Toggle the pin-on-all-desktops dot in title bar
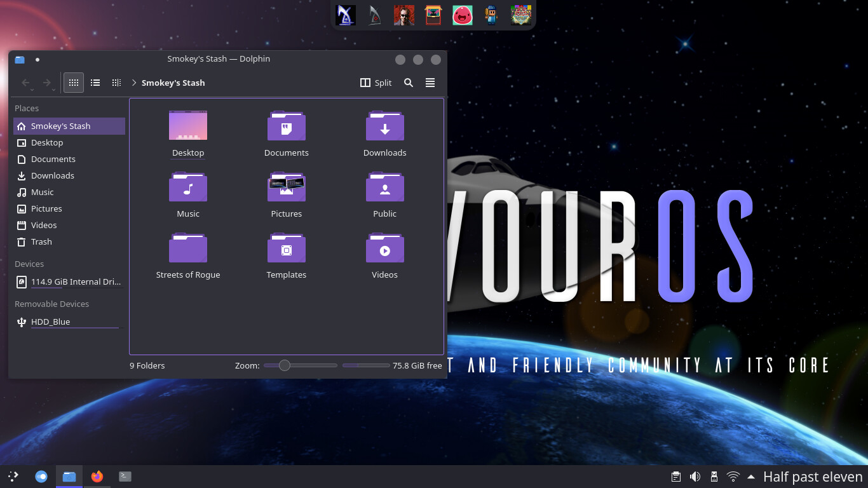Image resolution: width=868 pixels, height=488 pixels. coord(37,59)
